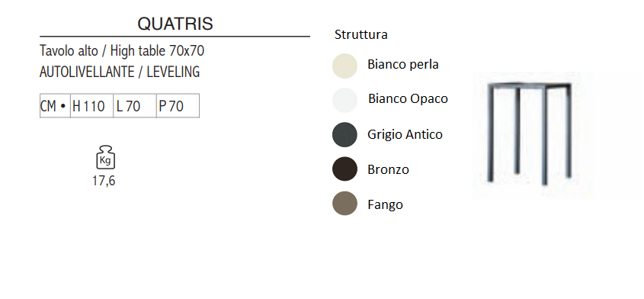Click the Bronzo label text
Viewport: 644px width, 299px height.
pos(388,169)
